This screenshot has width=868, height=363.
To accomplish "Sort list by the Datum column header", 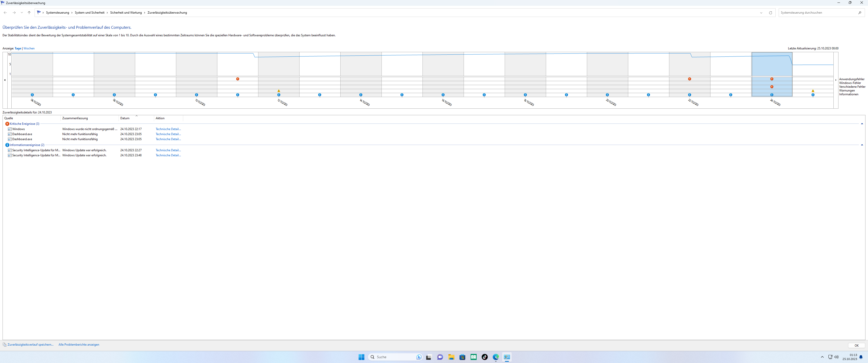I will [125, 118].
